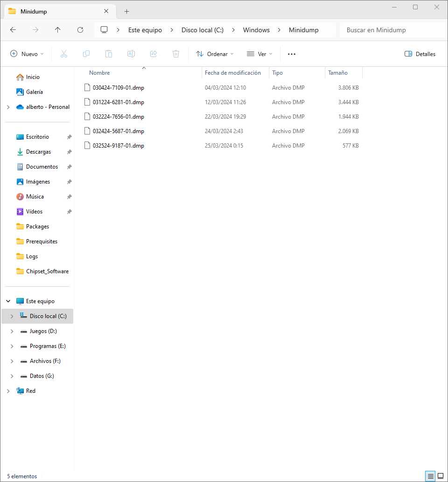Screen dimensions: 448x482
Task: Open Descargas quick access folder
Action: point(34,152)
